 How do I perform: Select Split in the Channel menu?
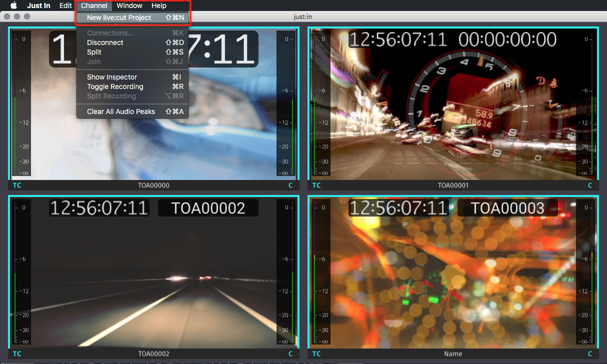(132, 52)
